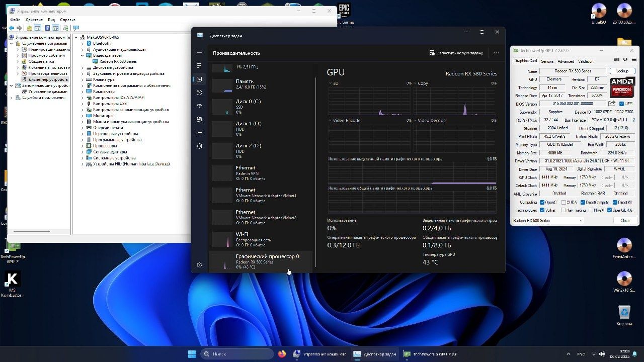644x362 pixels.
Task: Open Startup apps icon in Task Manager
Action: pyautogui.click(x=199, y=106)
